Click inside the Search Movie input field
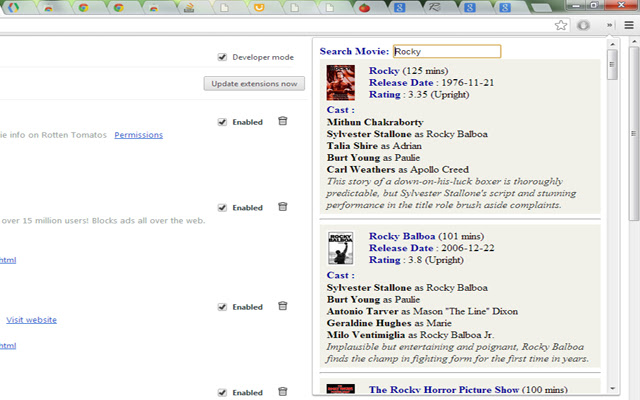640x400 pixels. coord(447,51)
